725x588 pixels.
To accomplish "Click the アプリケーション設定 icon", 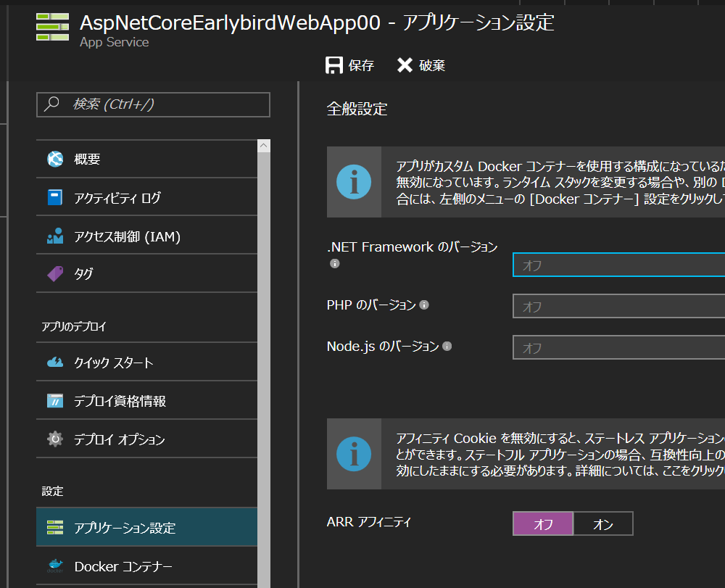I will click(55, 527).
